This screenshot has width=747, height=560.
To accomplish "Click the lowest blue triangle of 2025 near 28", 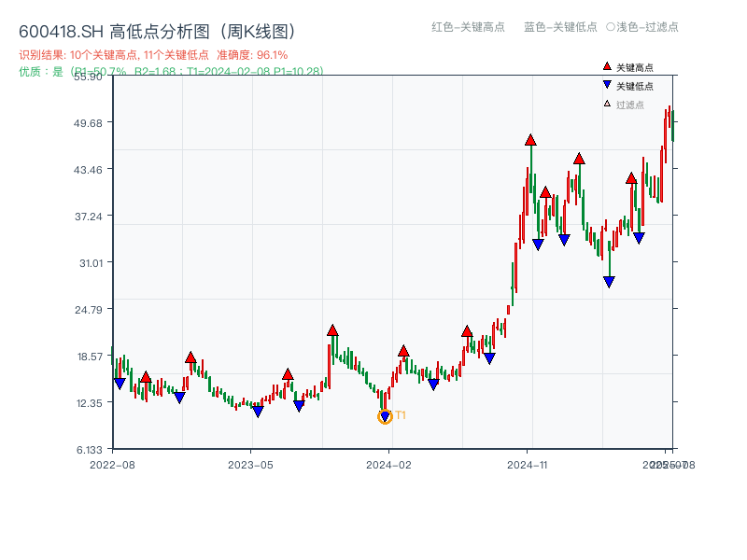I will 609,282.
